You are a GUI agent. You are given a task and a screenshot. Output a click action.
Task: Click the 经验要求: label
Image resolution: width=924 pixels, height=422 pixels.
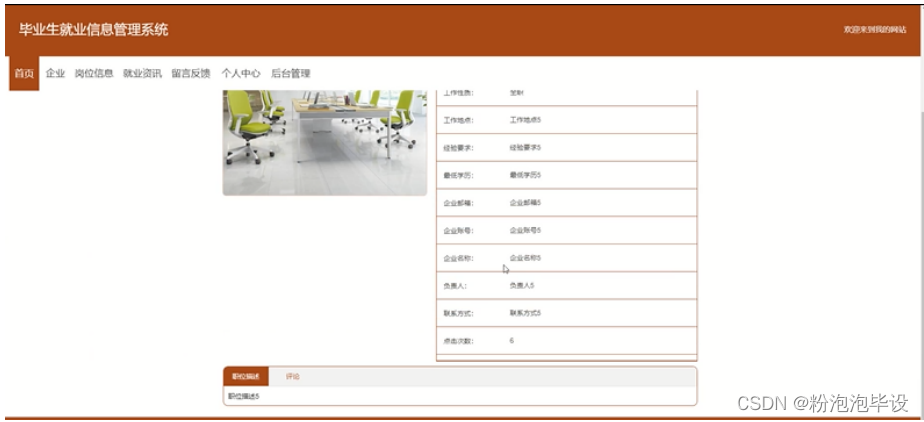(x=458, y=147)
